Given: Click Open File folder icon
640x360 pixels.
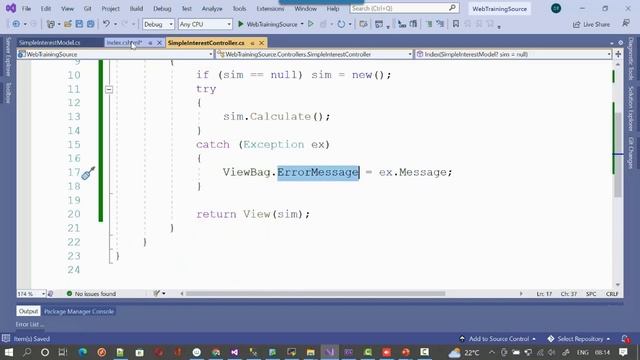Looking at the screenshot, I should [x=68, y=24].
